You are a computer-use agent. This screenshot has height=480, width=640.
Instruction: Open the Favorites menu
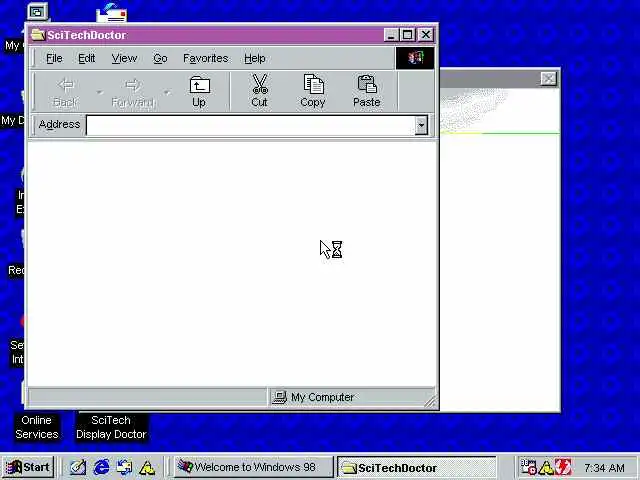click(205, 58)
